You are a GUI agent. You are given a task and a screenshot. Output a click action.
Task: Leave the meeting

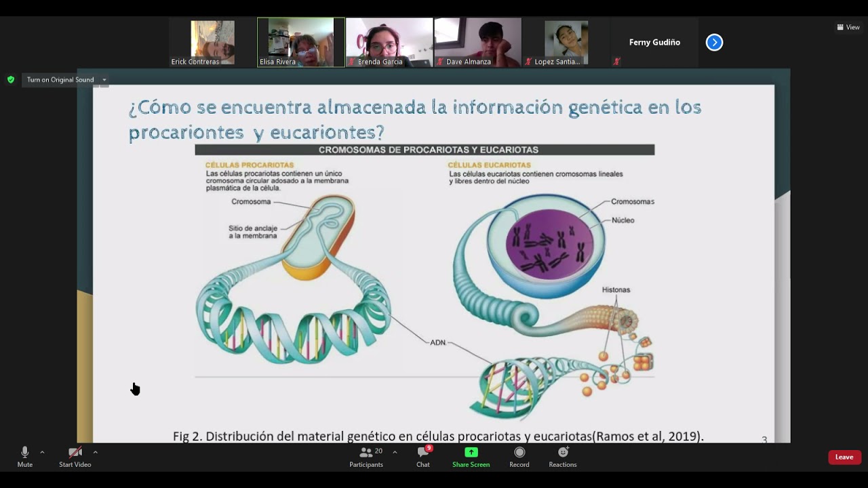(844, 457)
